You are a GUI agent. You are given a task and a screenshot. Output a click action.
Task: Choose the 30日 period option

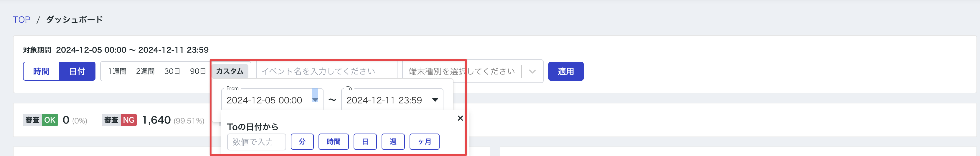(x=172, y=71)
